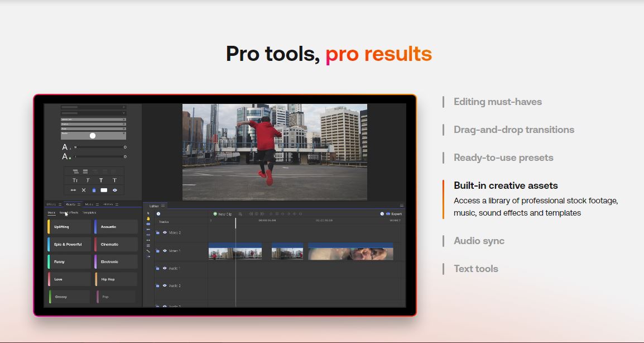Image resolution: width=644 pixels, height=343 pixels.
Task: Toggle the lock on Video 2 track
Action: point(158,232)
